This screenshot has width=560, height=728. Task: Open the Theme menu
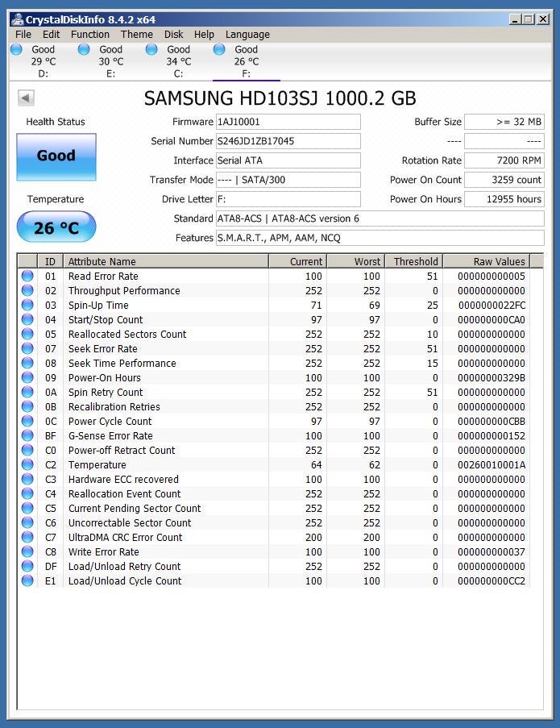[x=137, y=35]
